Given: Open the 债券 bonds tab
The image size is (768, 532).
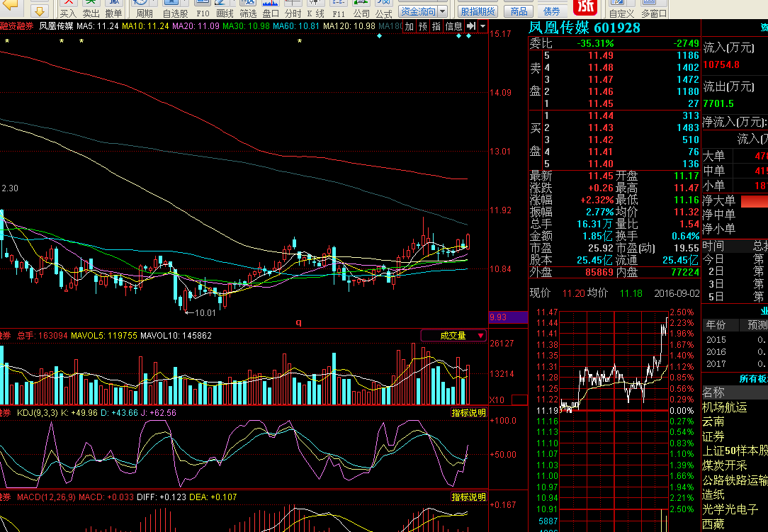Looking at the screenshot, I should coord(551,11).
